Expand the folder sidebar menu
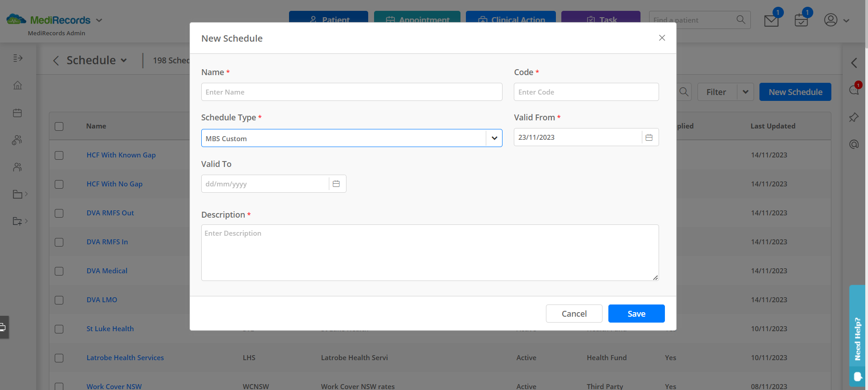Image resolution: width=868 pixels, height=390 pixels. point(20,194)
